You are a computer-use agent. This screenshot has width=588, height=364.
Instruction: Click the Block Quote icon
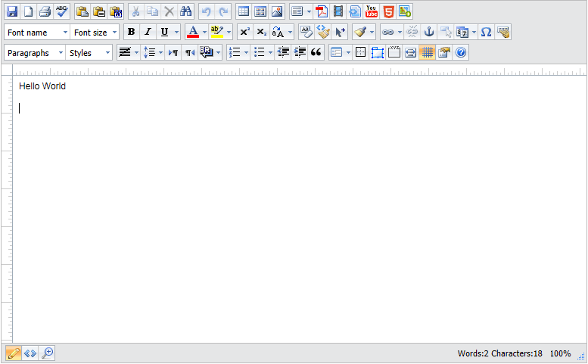click(x=316, y=52)
